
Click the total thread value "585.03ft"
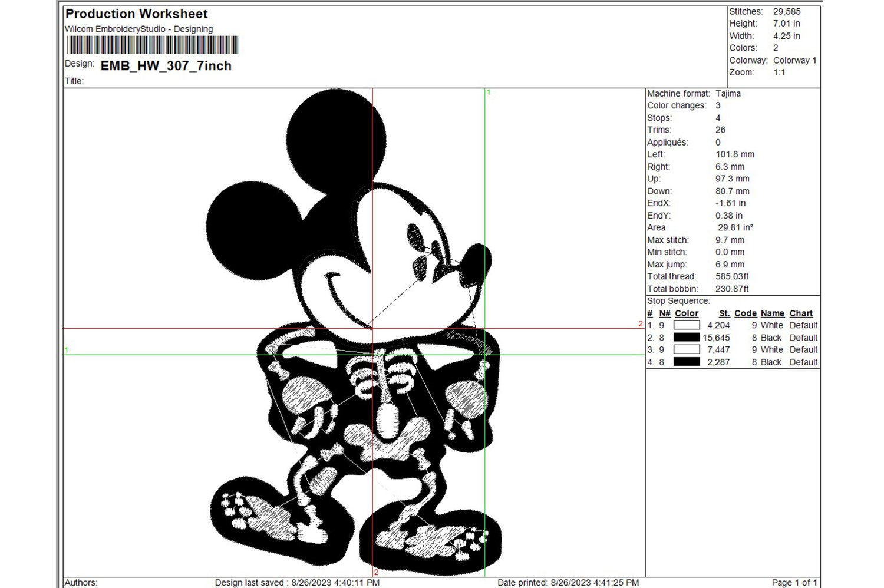coord(732,276)
